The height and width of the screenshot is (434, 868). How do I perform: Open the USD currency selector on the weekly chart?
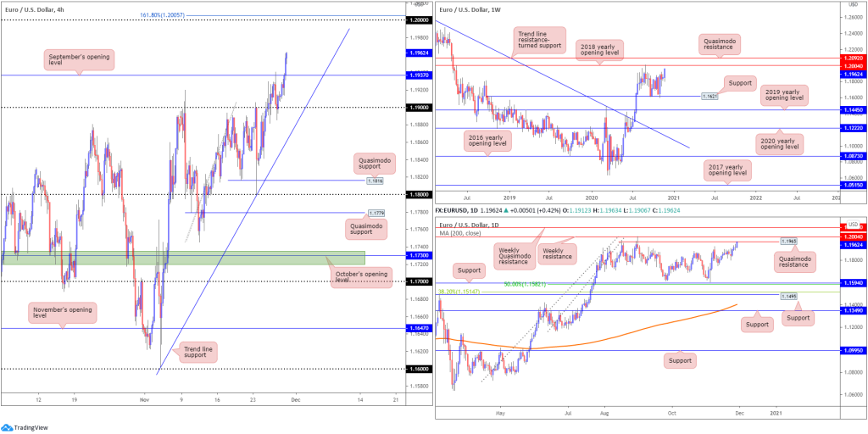[x=853, y=4]
